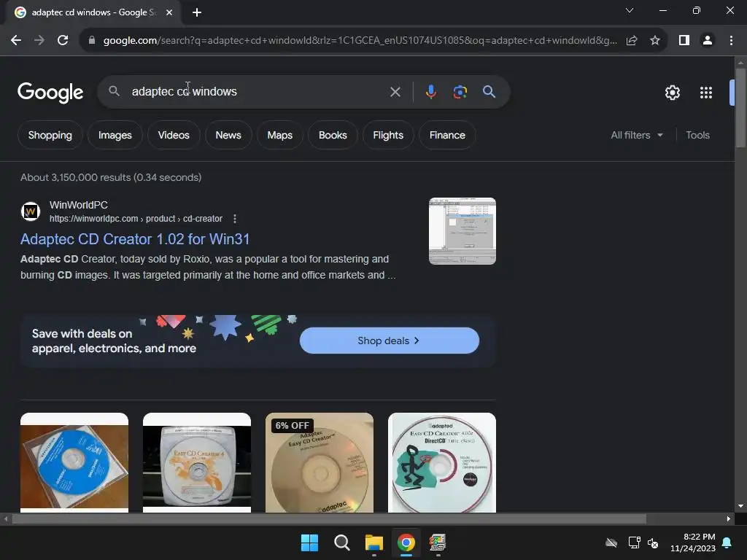Switch to Finance results

pos(447,135)
